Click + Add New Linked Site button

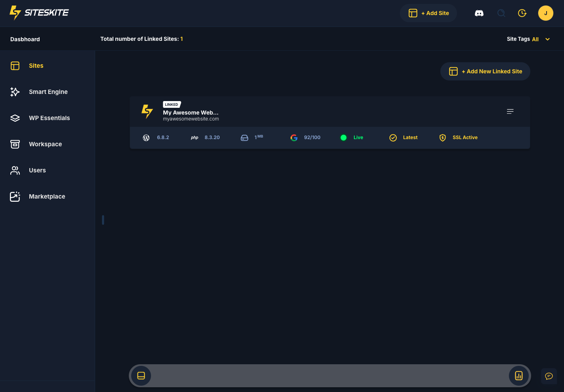(x=485, y=71)
